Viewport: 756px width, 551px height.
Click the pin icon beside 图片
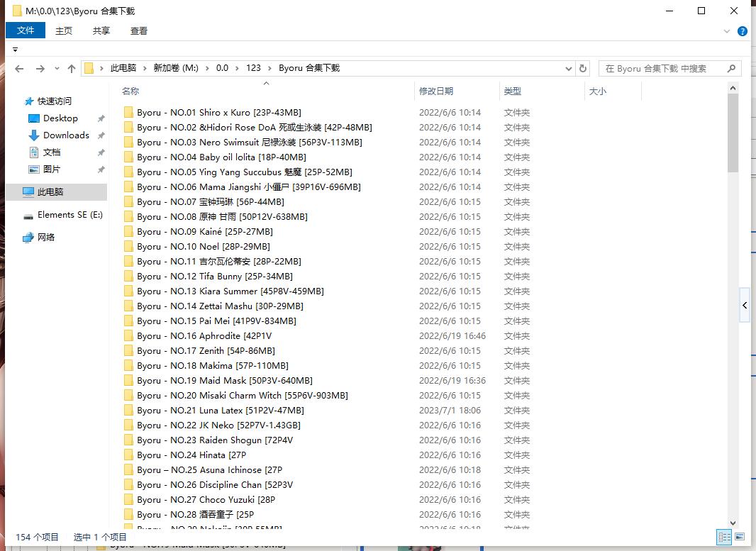tap(101, 169)
